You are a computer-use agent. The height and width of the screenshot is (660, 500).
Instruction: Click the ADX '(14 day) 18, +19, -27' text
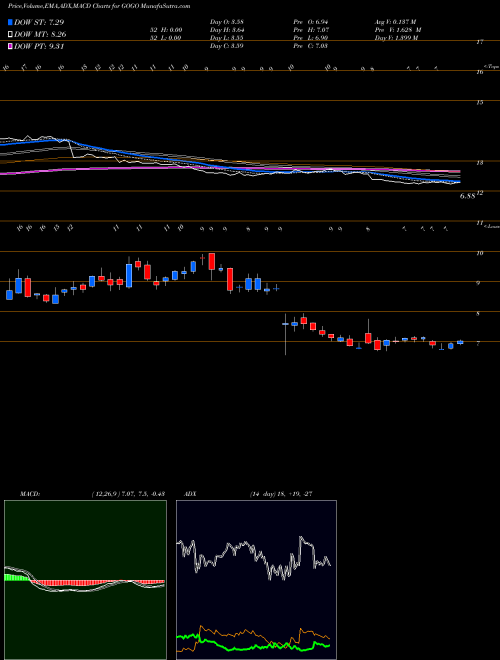[281, 494]
